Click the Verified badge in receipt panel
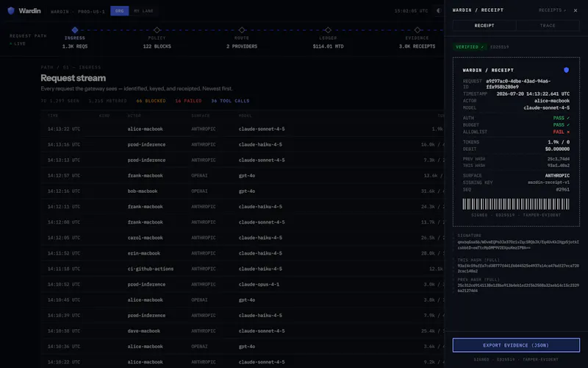The height and width of the screenshot is (368, 588). click(x=470, y=47)
